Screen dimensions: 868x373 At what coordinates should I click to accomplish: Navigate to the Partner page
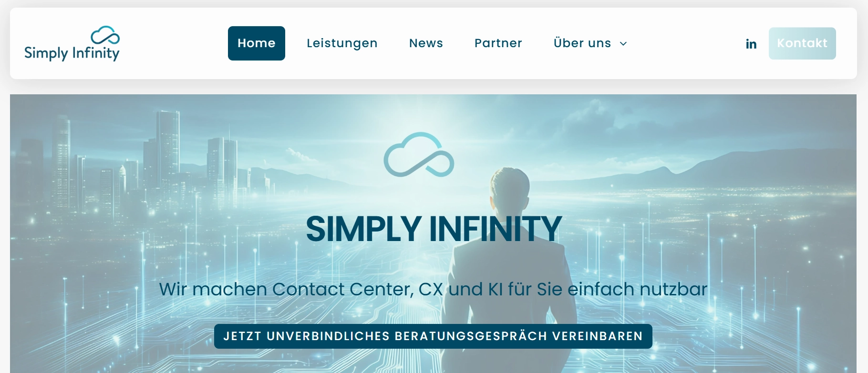(x=498, y=43)
